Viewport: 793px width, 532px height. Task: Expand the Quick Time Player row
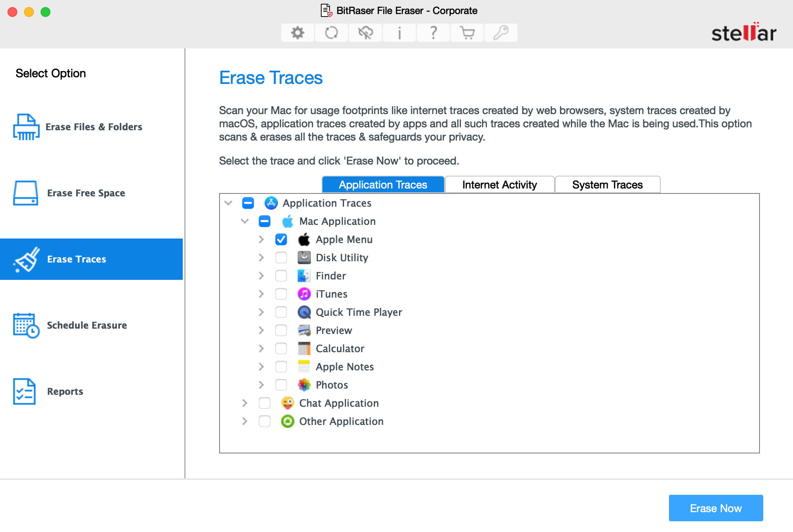261,312
